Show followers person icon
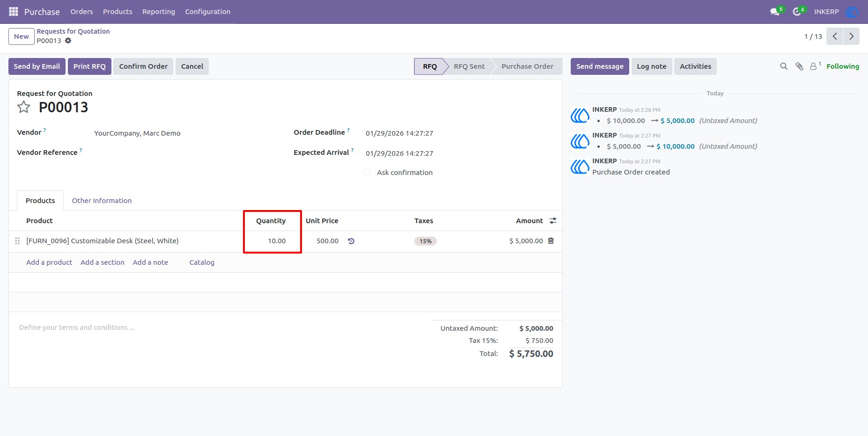This screenshot has width=868, height=436. coord(814,66)
